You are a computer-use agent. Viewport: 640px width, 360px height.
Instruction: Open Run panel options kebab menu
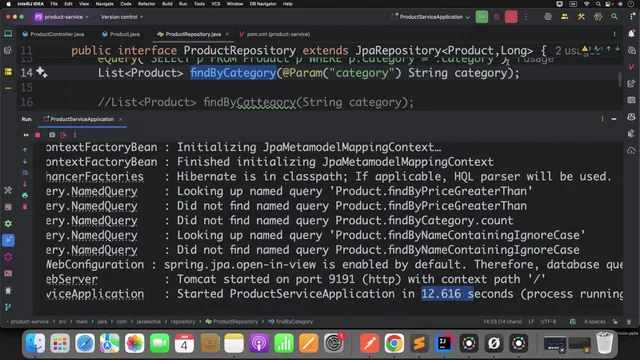pos(602,119)
